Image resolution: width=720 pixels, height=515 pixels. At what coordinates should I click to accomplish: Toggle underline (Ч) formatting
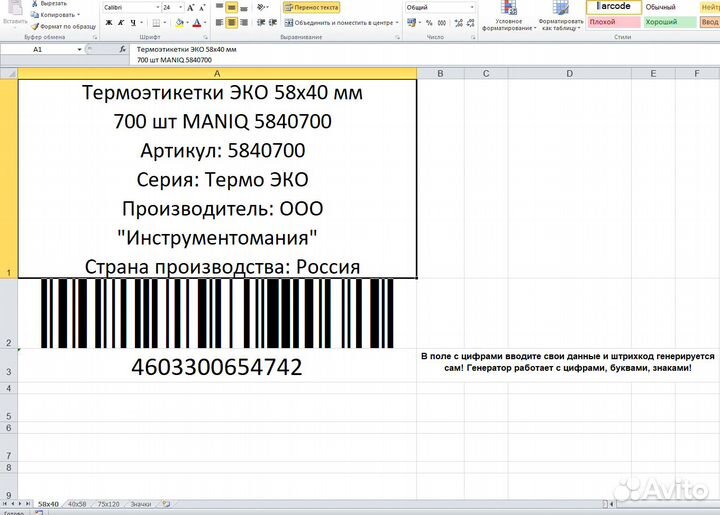[x=133, y=22]
